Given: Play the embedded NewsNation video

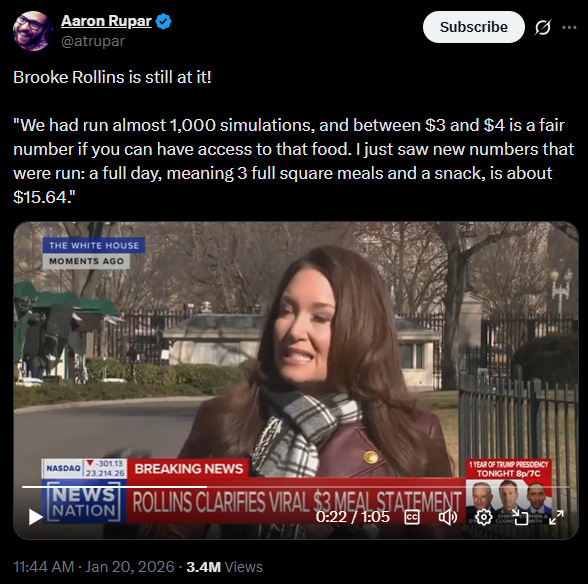Looking at the screenshot, I should [x=36, y=517].
